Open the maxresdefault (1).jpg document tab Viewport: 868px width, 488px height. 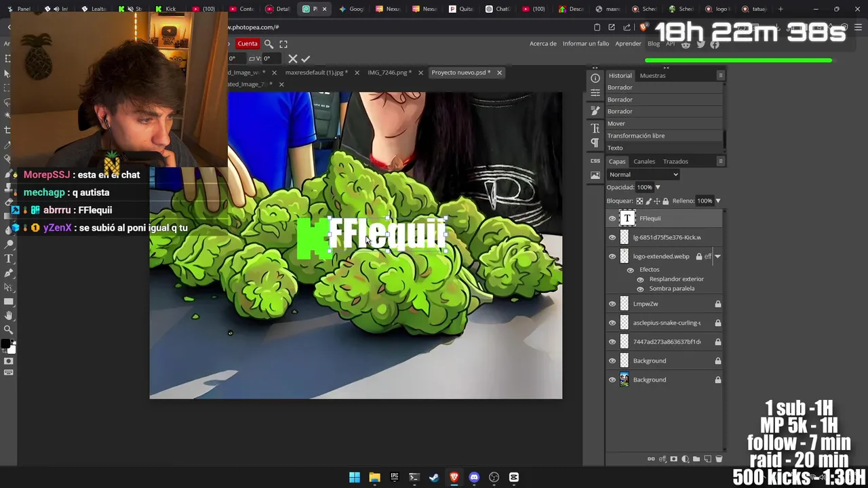[317, 73]
